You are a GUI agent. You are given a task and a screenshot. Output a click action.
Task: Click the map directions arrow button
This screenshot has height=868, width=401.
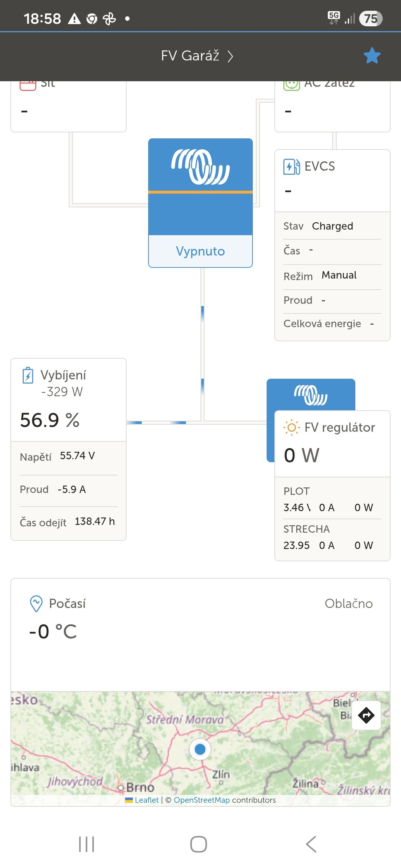366,715
